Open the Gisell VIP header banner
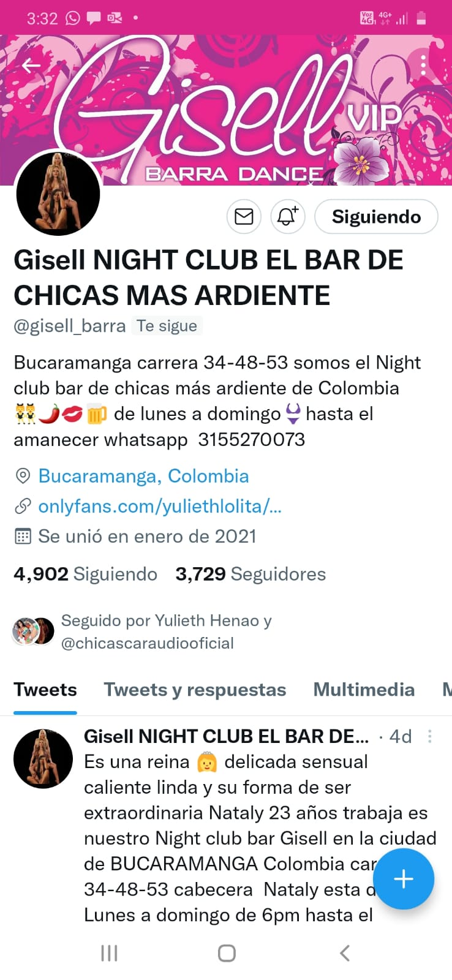Viewport: 452px width, 980px height. click(226, 110)
